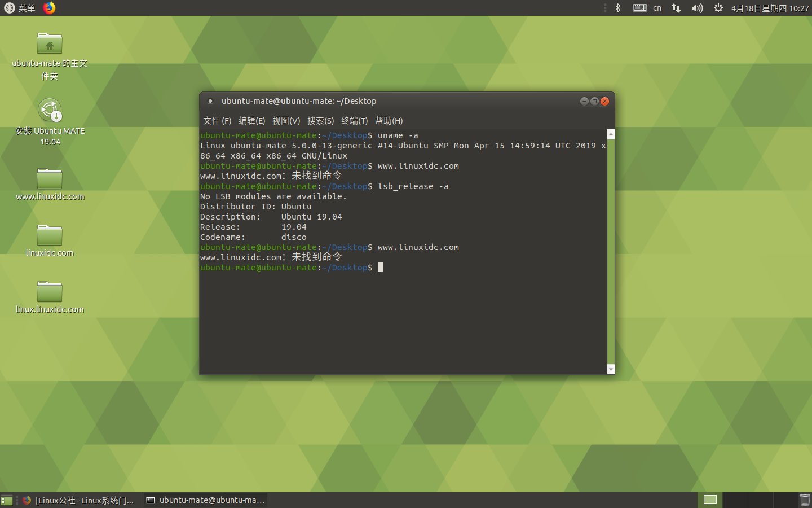Select the second workspace in the switcher
812x508 pixels.
tap(735, 500)
